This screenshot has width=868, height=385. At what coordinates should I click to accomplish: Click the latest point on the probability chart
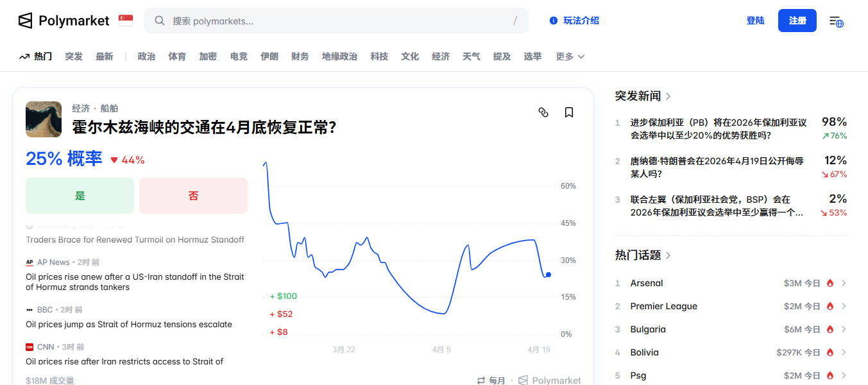548,274
